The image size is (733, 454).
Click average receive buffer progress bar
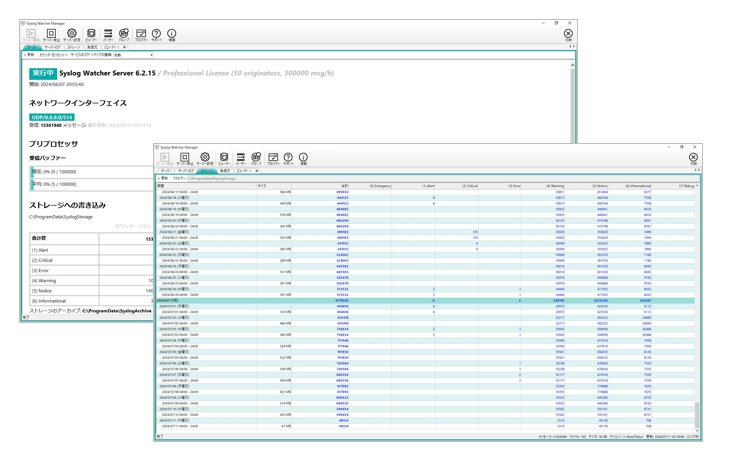pos(92,184)
